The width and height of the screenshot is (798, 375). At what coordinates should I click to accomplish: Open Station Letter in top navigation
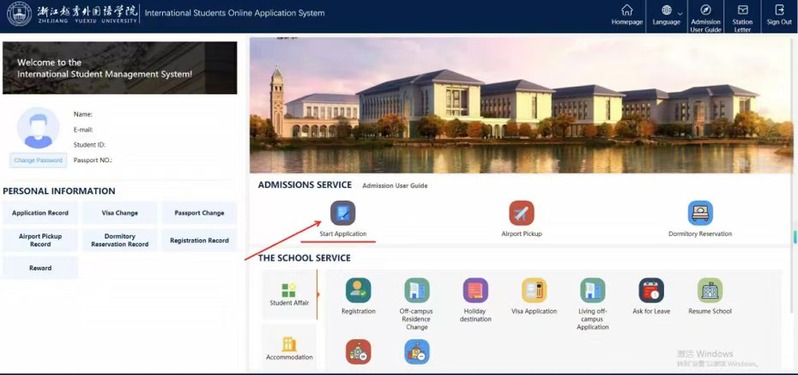click(743, 17)
